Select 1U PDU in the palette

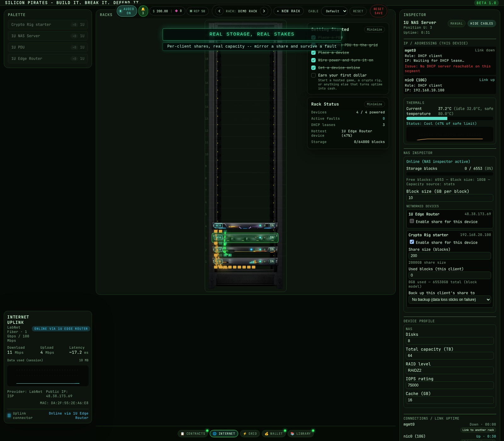[48, 47]
